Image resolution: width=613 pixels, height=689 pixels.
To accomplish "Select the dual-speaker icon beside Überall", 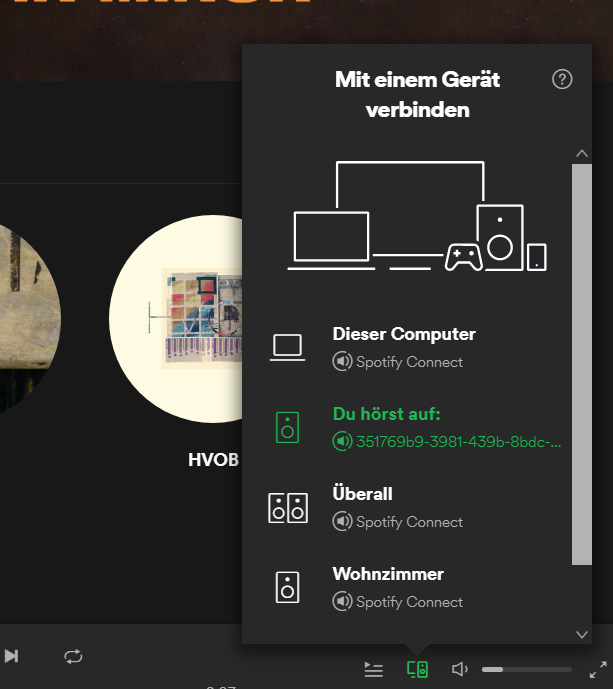I will click(287, 507).
